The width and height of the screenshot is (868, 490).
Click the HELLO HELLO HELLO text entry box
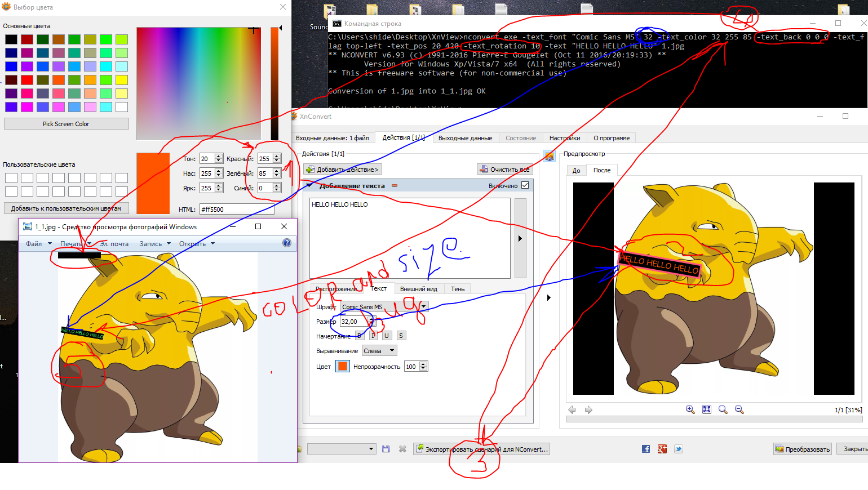[x=410, y=238]
